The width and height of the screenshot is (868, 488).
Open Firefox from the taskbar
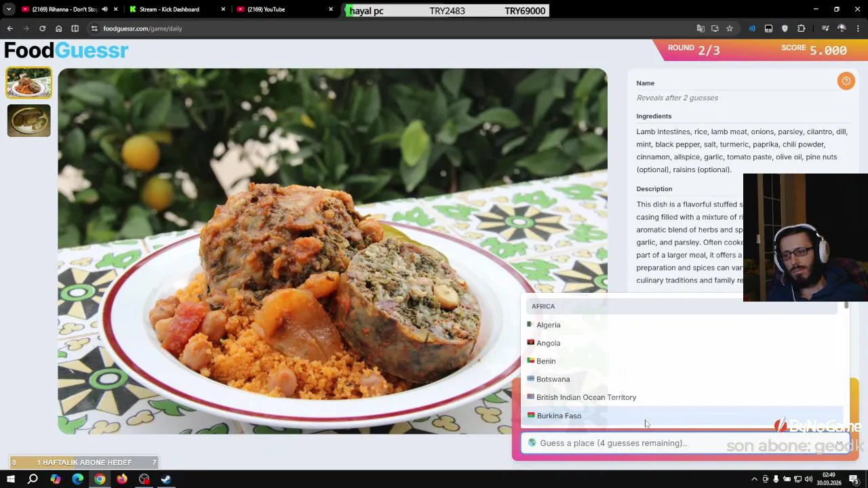coord(122,479)
